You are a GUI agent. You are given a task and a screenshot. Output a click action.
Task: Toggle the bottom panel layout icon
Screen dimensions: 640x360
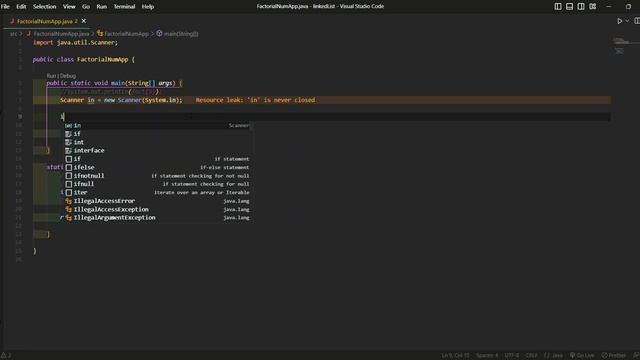tap(569, 7)
